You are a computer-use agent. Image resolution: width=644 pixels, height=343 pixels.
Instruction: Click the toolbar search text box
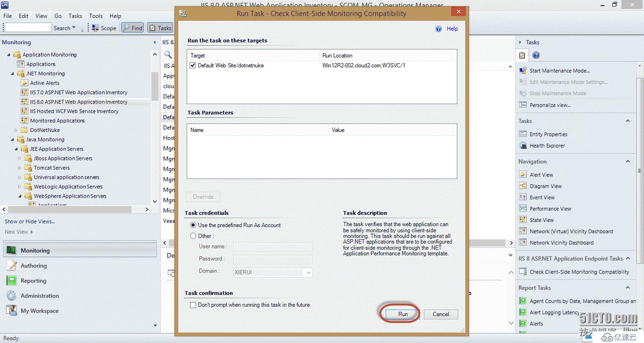pos(28,28)
